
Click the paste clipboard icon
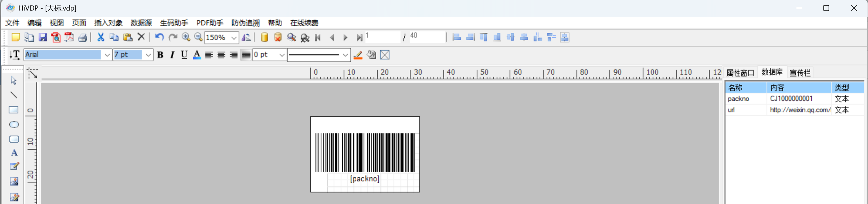[x=127, y=37]
